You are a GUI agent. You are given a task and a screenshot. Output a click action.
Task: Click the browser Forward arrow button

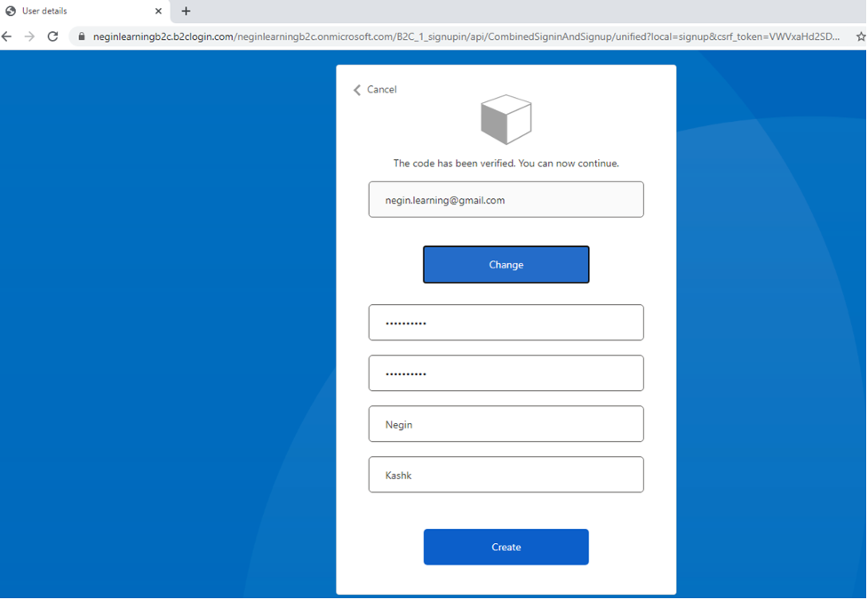[29, 36]
